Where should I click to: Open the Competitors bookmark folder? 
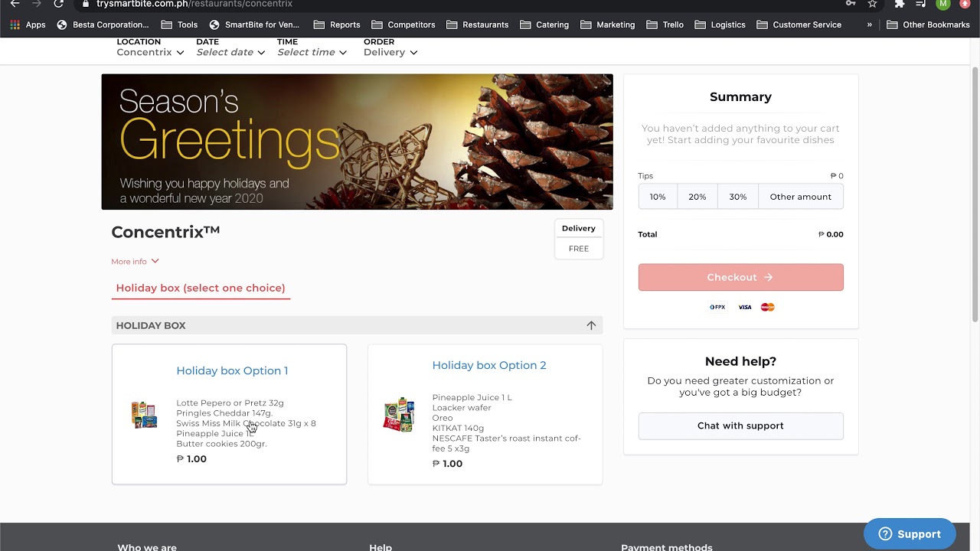coord(403,24)
